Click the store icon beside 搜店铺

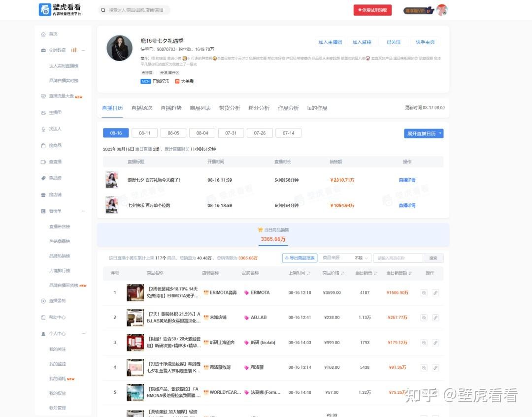pos(43,194)
